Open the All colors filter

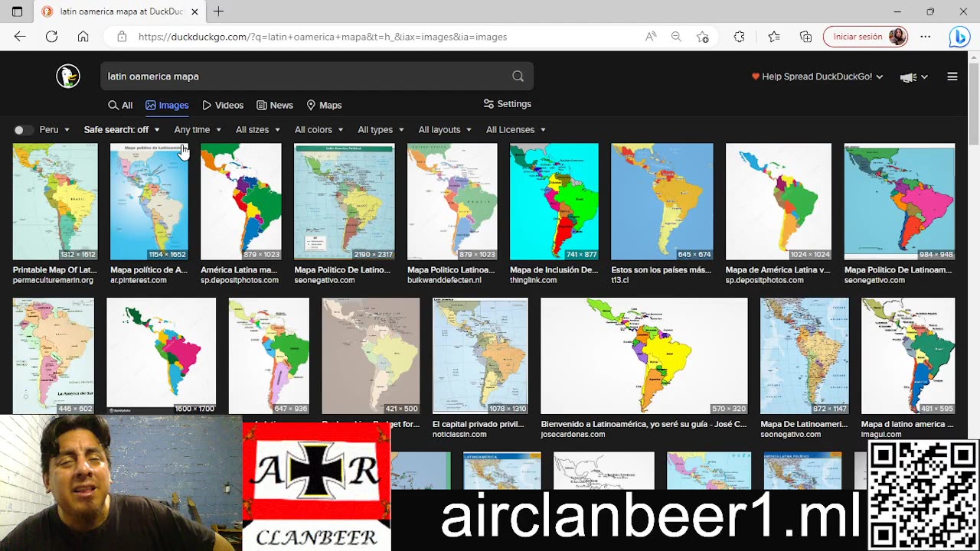coord(319,130)
